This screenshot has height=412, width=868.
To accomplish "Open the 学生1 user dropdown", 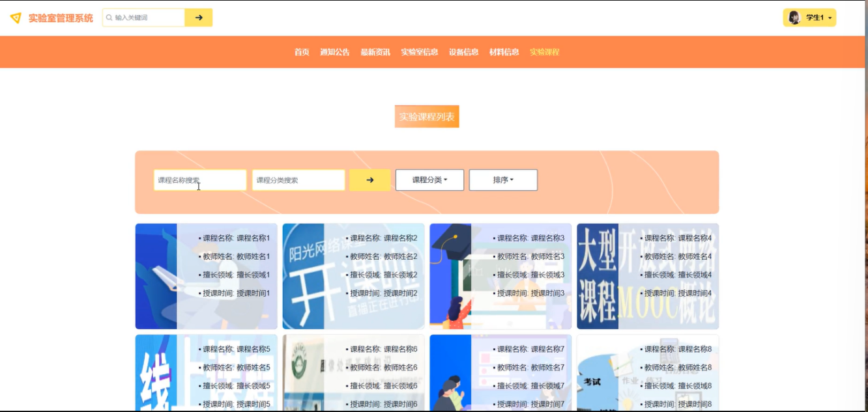I will (x=809, y=18).
